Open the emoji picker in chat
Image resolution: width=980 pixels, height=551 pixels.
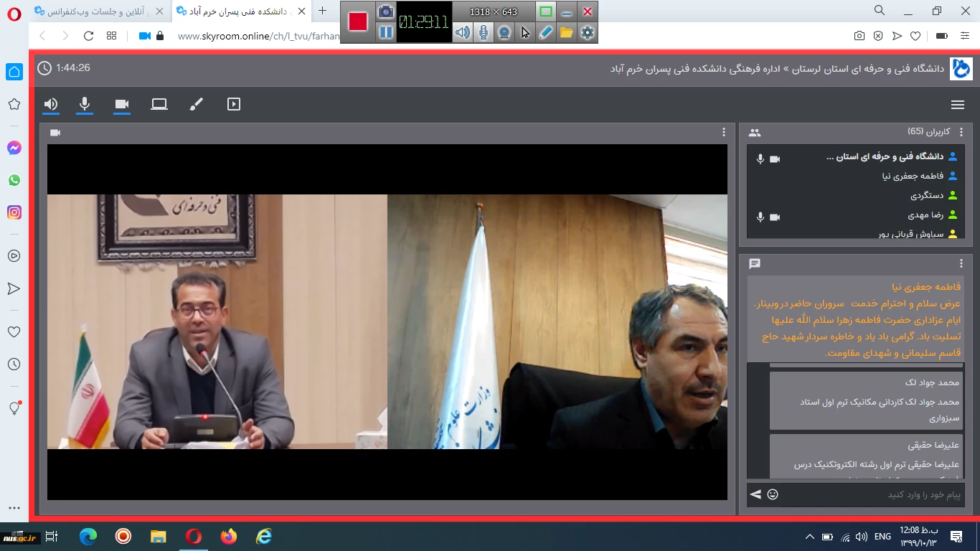pyautogui.click(x=773, y=494)
